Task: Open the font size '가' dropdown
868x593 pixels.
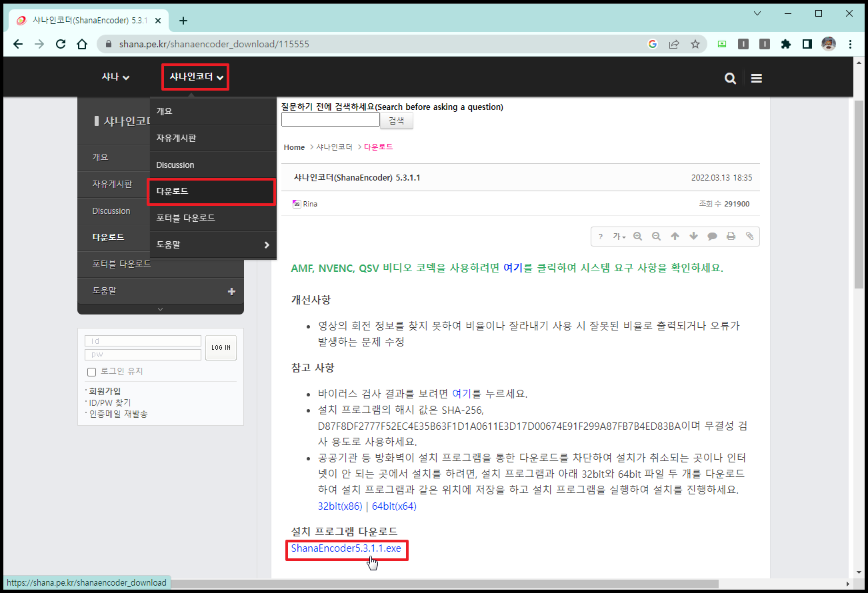Action: coord(619,237)
